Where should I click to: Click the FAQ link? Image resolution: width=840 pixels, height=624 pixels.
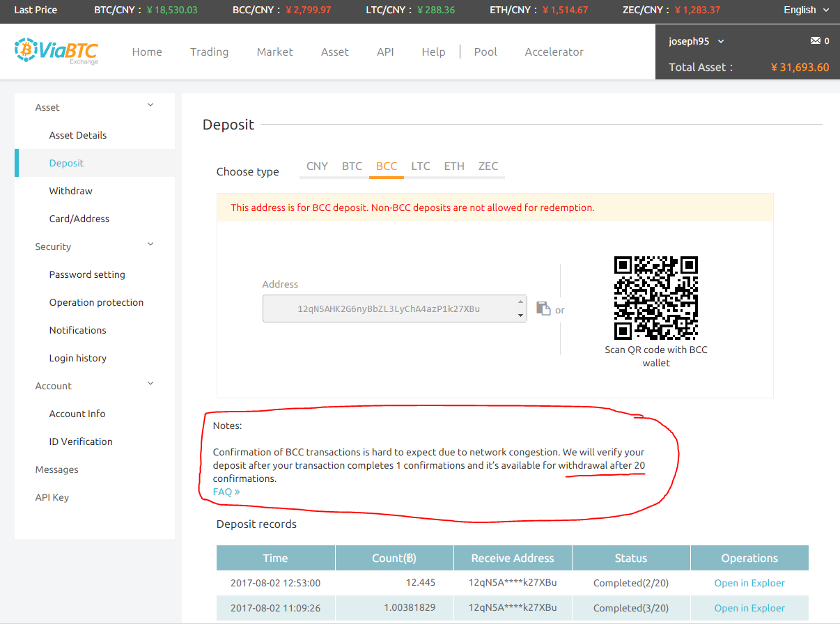point(226,492)
